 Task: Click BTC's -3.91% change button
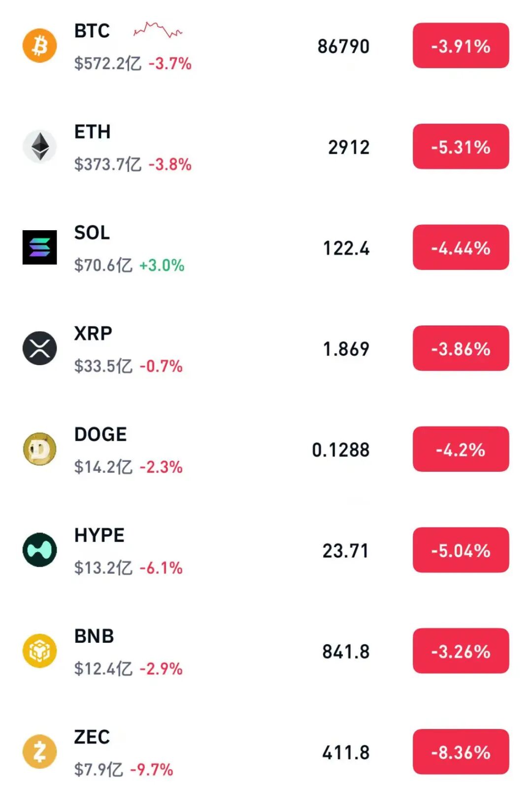coord(461,45)
